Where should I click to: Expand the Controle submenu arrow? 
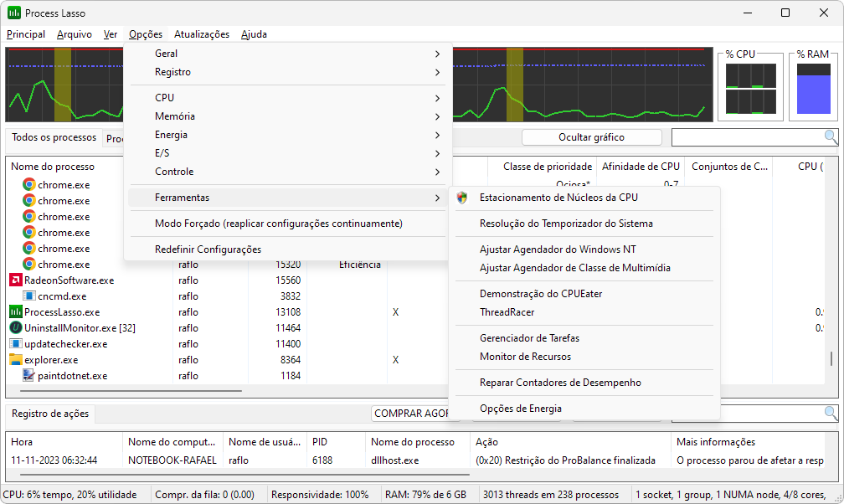[x=437, y=172]
